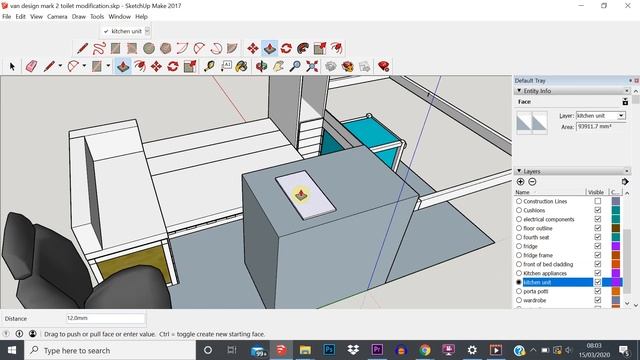This screenshot has width=640, height=360.
Task: Delete layer with minus icon
Action: [x=532, y=182]
